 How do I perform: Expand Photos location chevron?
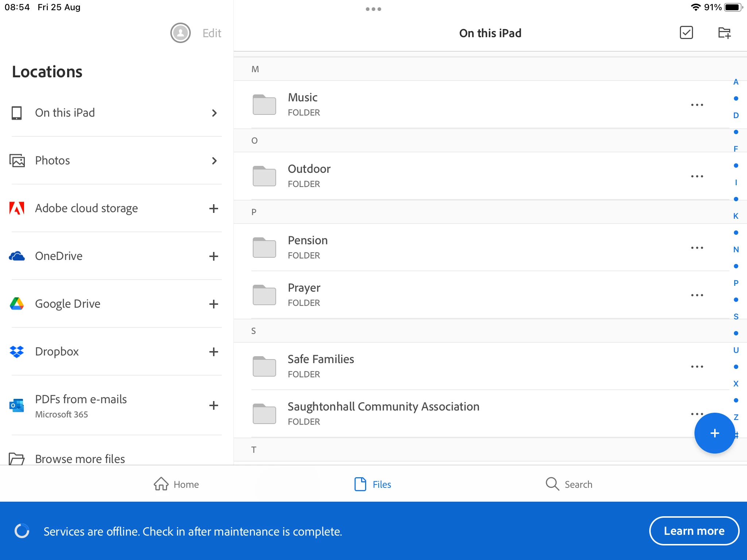(214, 161)
